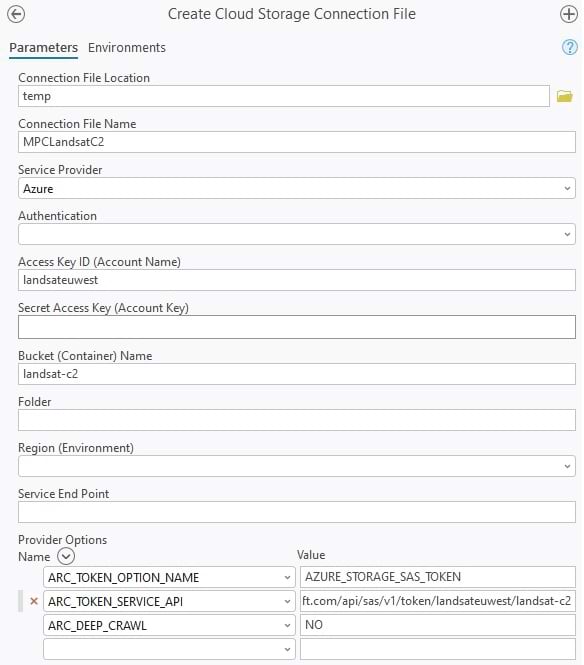
Task: Click the plus icon beside the title
Action: coord(568,14)
